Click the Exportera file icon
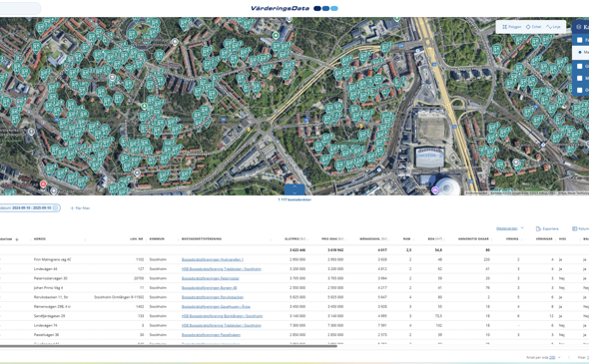Screen dimensions: 589x364 (x=538, y=228)
